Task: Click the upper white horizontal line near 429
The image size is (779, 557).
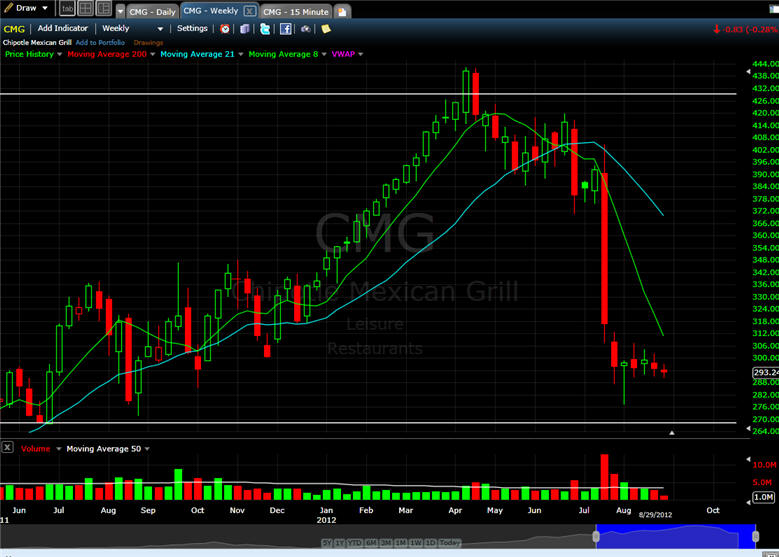Action: pyautogui.click(x=368, y=93)
